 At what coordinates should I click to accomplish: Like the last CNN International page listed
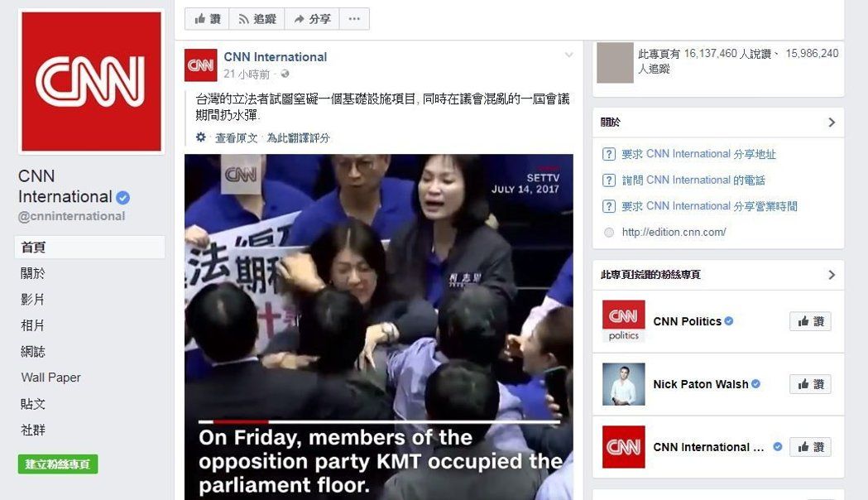click(810, 447)
